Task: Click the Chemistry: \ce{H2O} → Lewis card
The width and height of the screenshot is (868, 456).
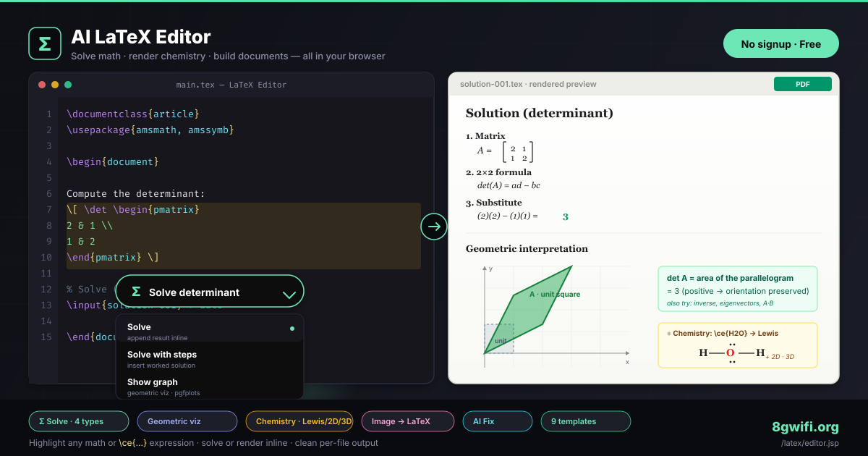Action: [x=738, y=345]
